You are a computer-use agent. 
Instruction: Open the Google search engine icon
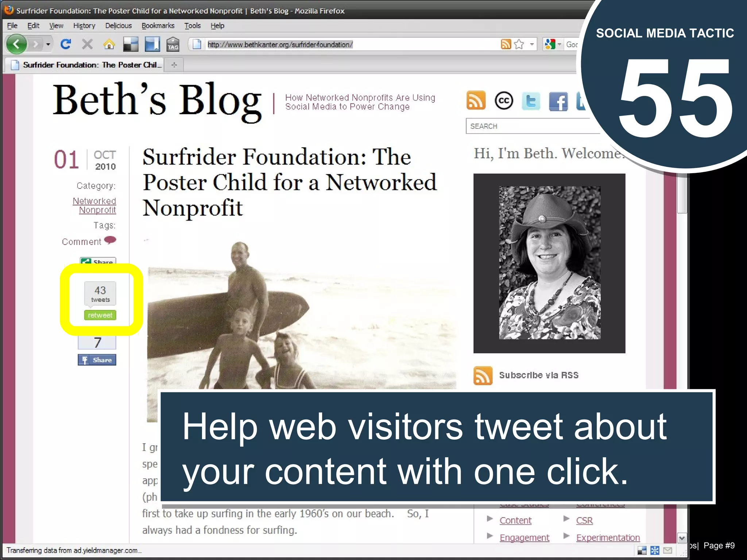point(549,44)
